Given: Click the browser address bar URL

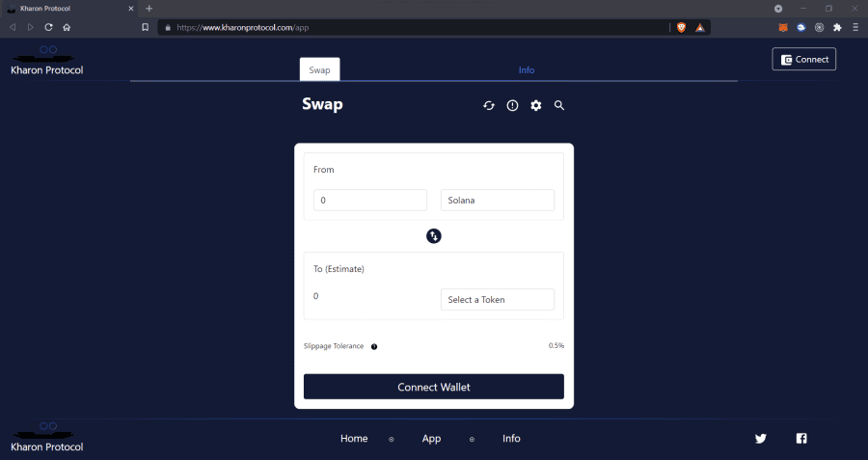Looking at the screenshot, I should 243,27.
